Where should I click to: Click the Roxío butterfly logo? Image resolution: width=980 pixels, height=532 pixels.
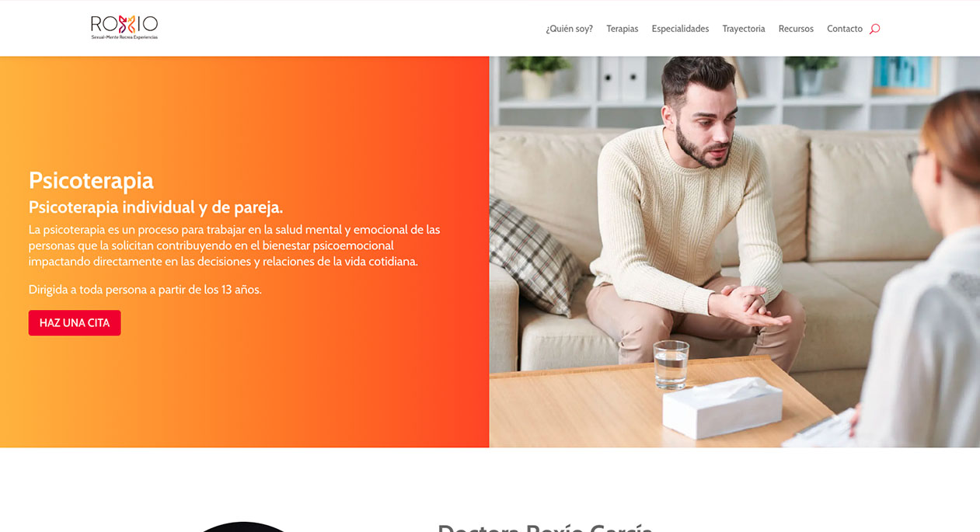pos(124,27)
